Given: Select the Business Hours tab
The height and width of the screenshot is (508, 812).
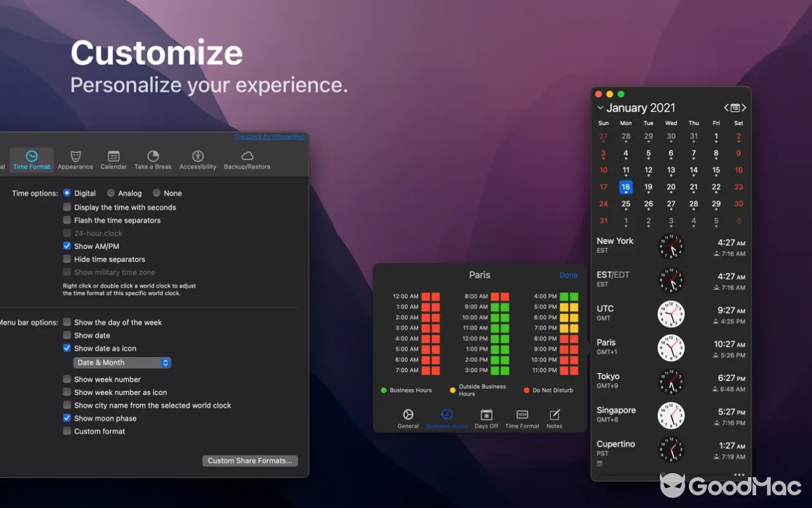Looking at the screenshot, I should click(x=447, y=415).
